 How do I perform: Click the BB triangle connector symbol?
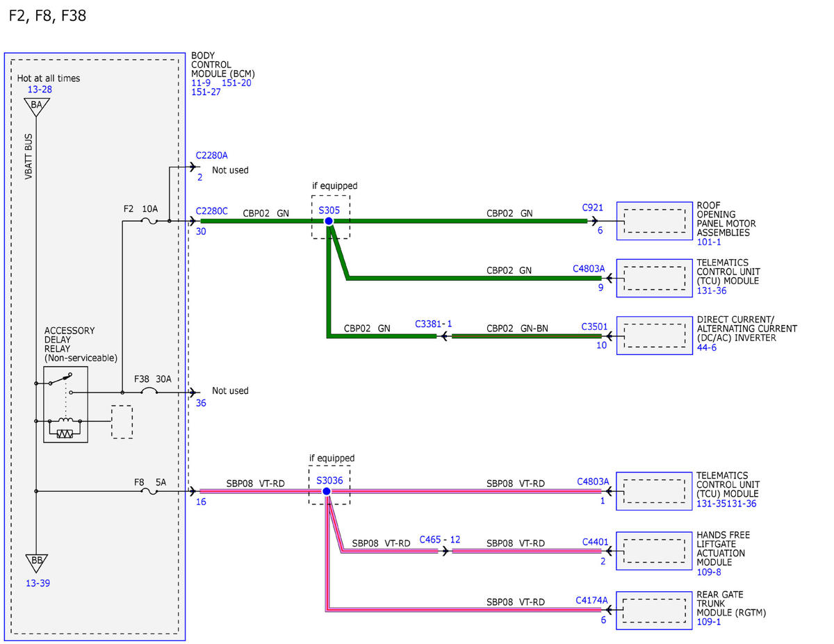click(x=37, y=561)
